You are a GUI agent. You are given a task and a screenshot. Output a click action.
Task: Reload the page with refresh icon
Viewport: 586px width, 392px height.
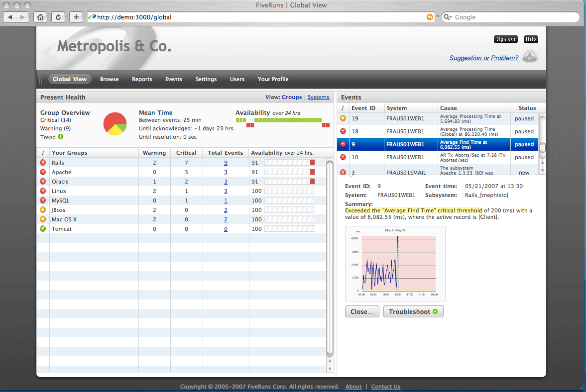[x=58, y=17]
